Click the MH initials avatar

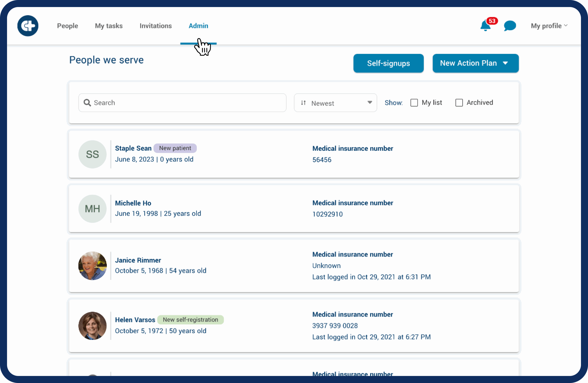[x=92, y=209]
